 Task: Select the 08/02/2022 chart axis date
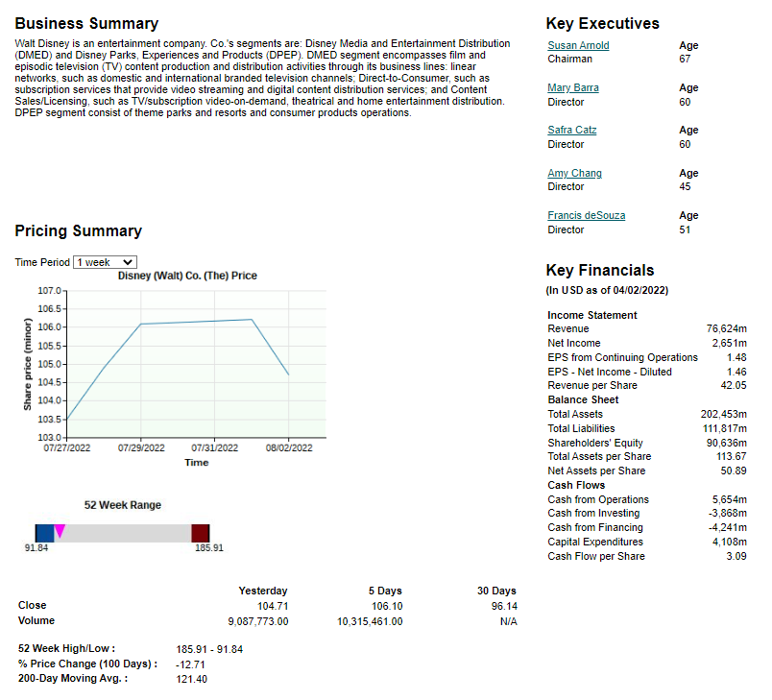click(x=289, y=448)
